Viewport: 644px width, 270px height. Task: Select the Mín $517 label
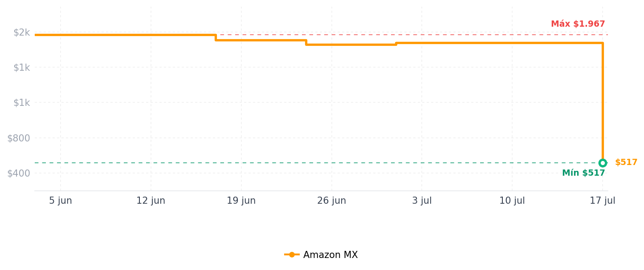(583, 173)
